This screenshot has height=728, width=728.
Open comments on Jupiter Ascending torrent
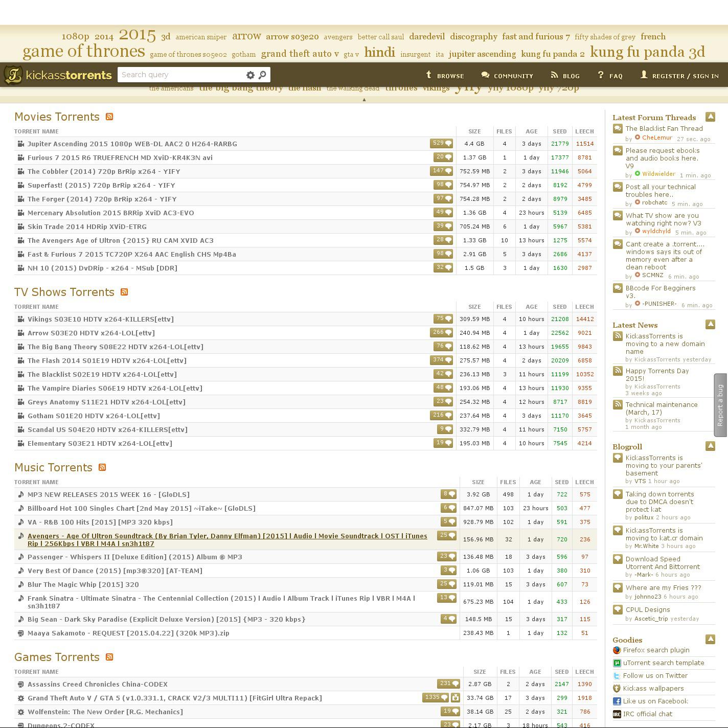click(441, 144)
